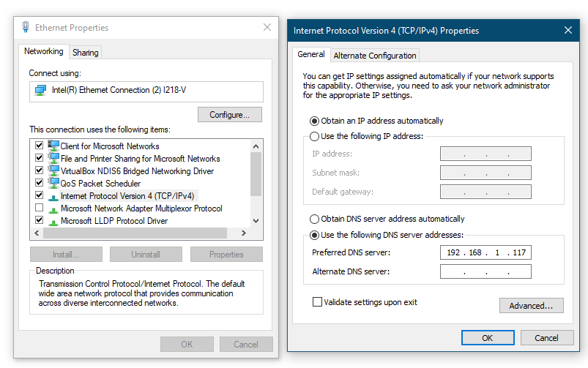Click the Microsoft LLDP Protocol Driver icon
Image resolution: width=588 pixels, height=368 pixels.
pyautogui.click(x=53, y=222)
